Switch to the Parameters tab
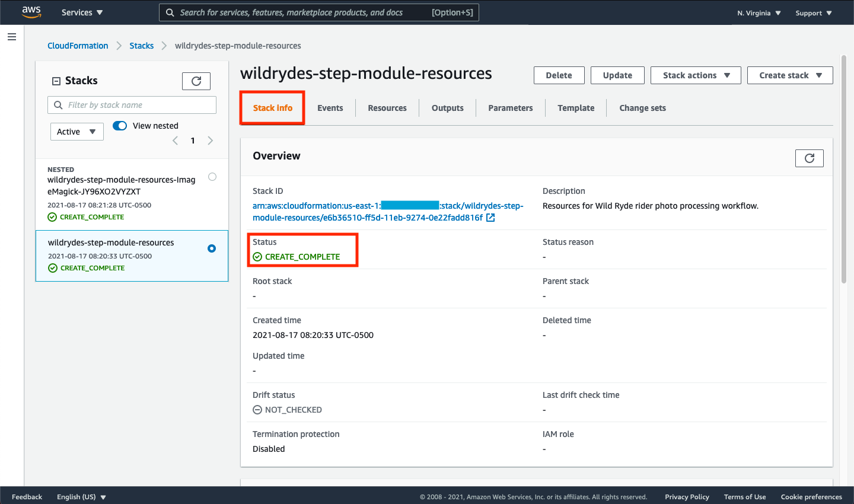 [x=511, y=108]
